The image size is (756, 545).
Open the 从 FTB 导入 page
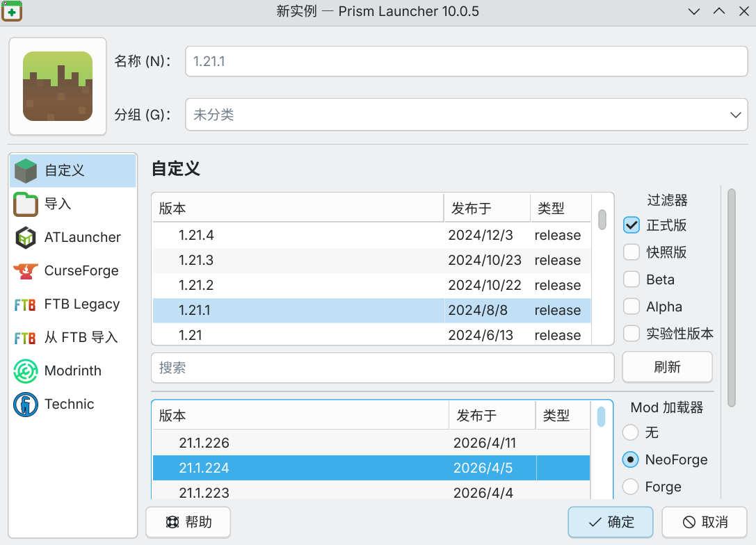pyautogui.click(x=73, y=338)
